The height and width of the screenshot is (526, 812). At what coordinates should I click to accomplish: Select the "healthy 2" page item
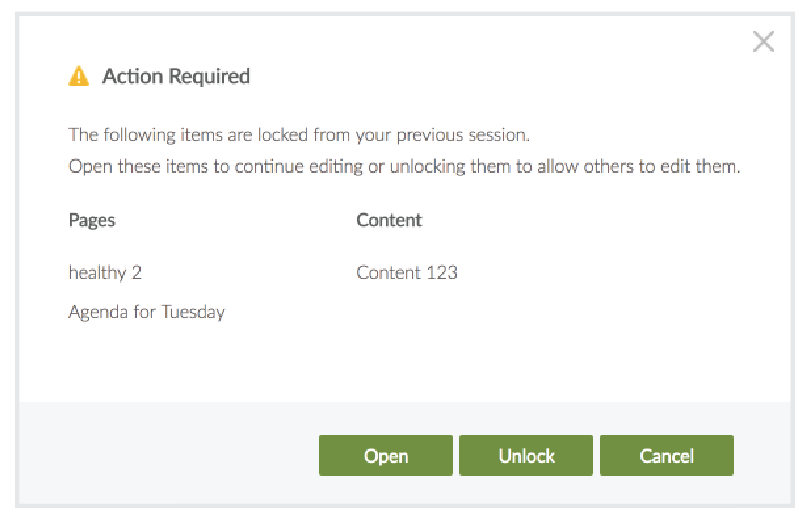click(x=105, y=272)
